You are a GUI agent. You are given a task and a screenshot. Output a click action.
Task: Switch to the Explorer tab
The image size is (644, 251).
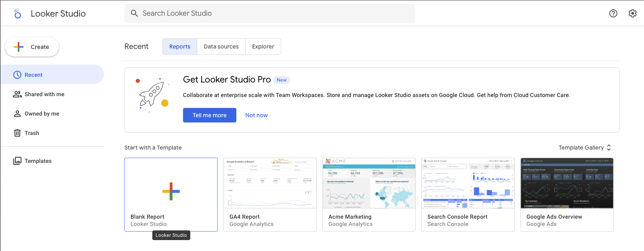[x=263, y=46]
